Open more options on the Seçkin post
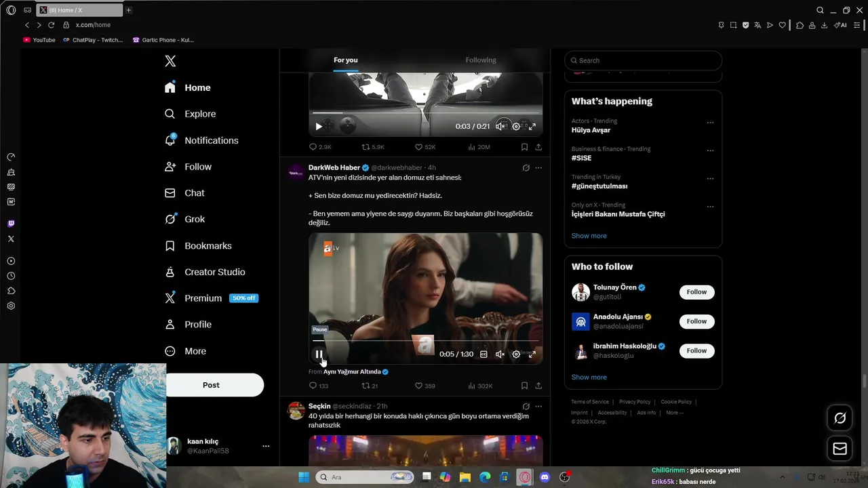Image resolution: width=868 pixels, height=488 pixels. tap(538, 407)
